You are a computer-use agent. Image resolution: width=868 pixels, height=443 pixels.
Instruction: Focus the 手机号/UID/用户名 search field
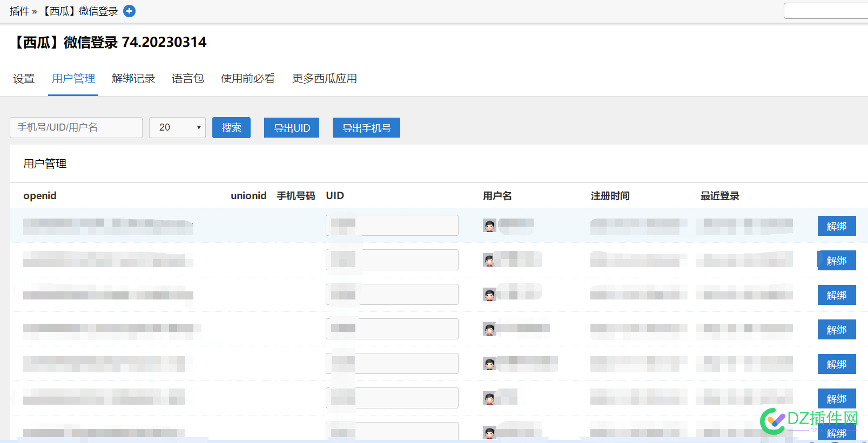point(76,127)
